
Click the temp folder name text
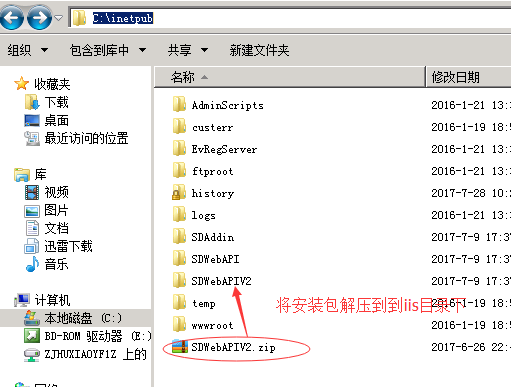(204, 304)
